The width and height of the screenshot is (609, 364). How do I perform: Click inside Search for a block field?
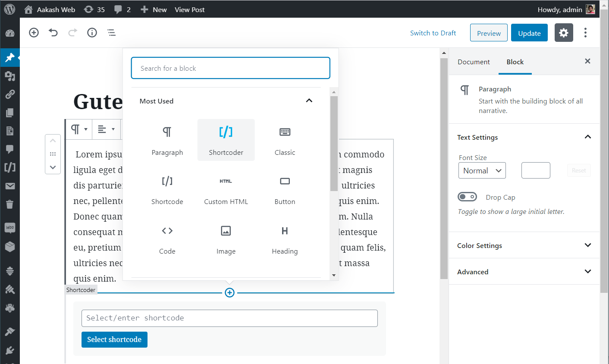point(231,68)
